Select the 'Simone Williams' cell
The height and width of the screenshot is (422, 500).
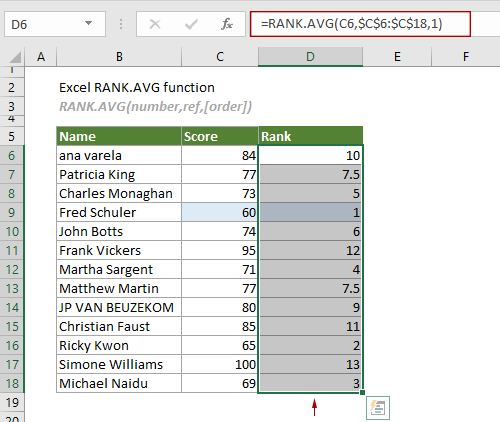pyautogui.click(x=119, y=364)
